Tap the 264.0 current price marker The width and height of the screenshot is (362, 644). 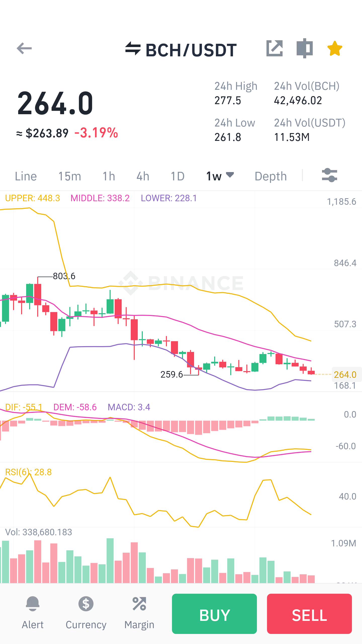pyautogui.click(x=345, y=375)
